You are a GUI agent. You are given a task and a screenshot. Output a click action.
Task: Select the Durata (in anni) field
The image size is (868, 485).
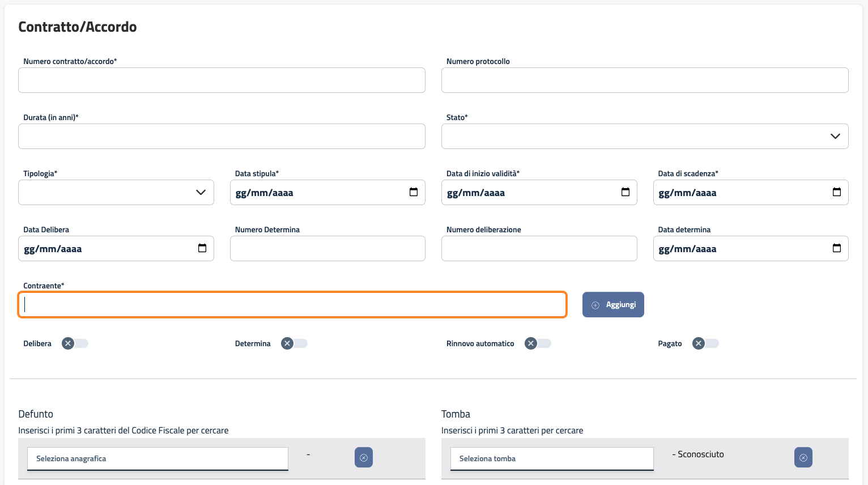coord(222,137)
